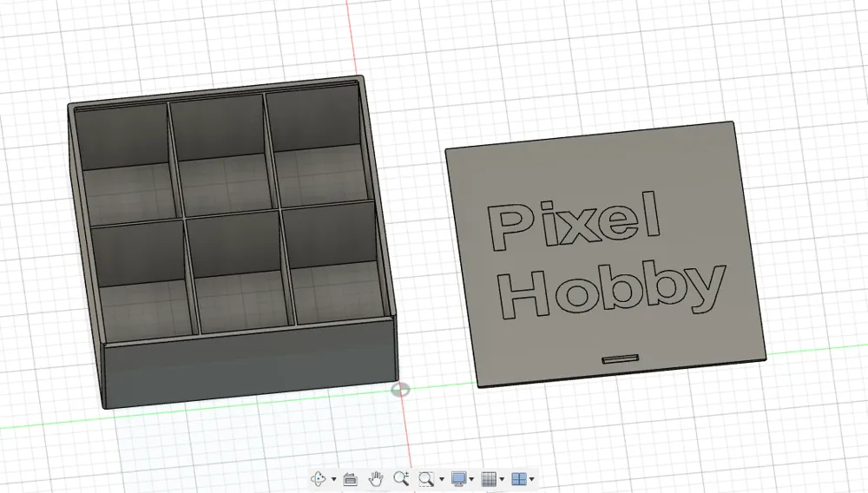
Task: Open the Orbit tool dropdown arrow
Action: [333, 479]
